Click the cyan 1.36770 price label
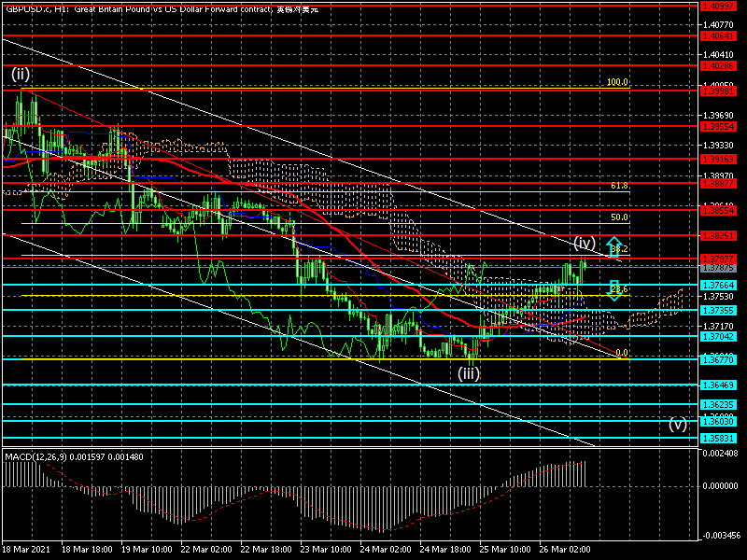Viewport: 747px width, 560px height. point(718,360)
